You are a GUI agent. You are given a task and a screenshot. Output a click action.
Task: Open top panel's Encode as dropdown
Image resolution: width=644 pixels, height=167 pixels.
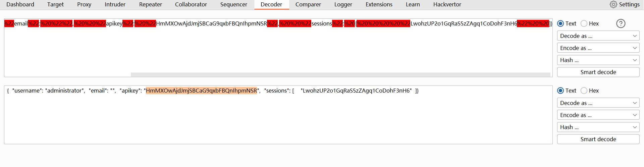[x=598, y=48]
